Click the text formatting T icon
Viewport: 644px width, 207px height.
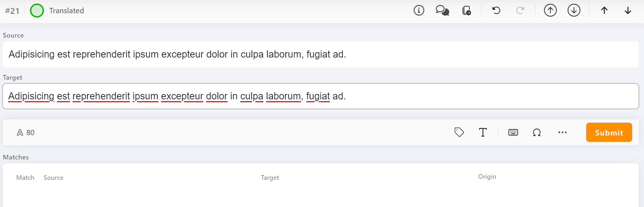click(483, 132)
